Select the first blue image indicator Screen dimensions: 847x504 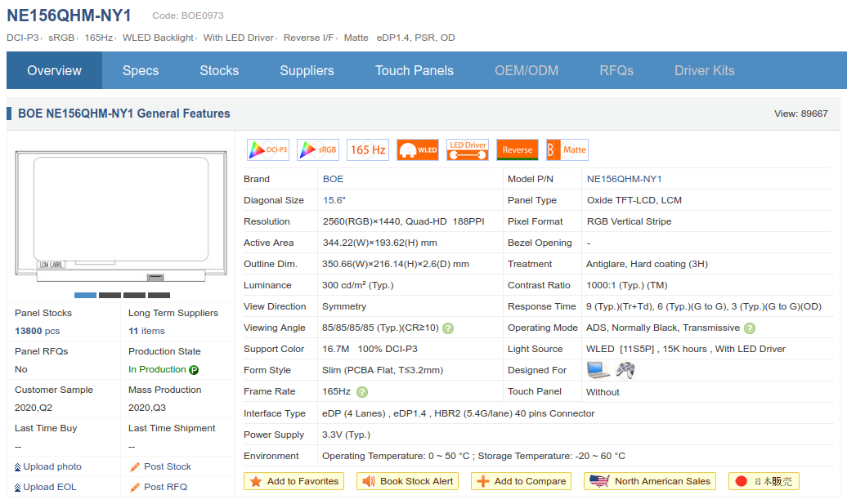tap(85, 295)
